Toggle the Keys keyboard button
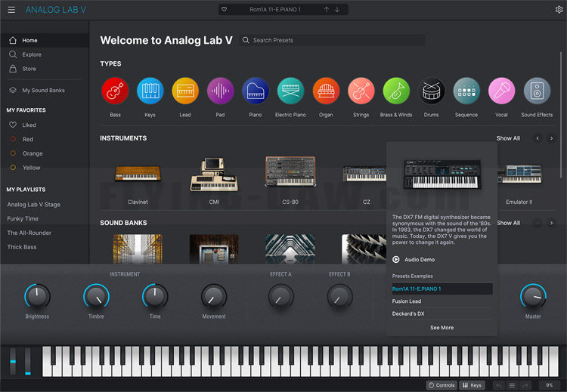 pyautogui.click(x=472, y=385)
